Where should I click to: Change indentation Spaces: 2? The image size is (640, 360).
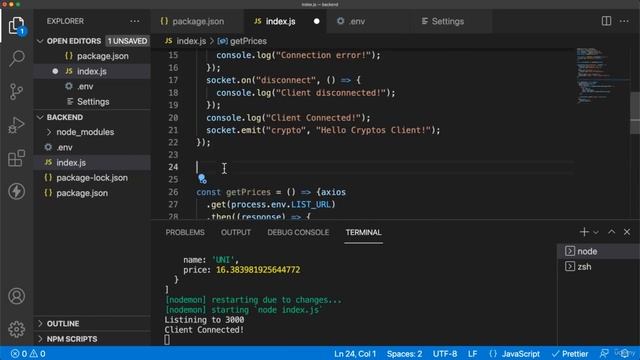pos(404,353)
